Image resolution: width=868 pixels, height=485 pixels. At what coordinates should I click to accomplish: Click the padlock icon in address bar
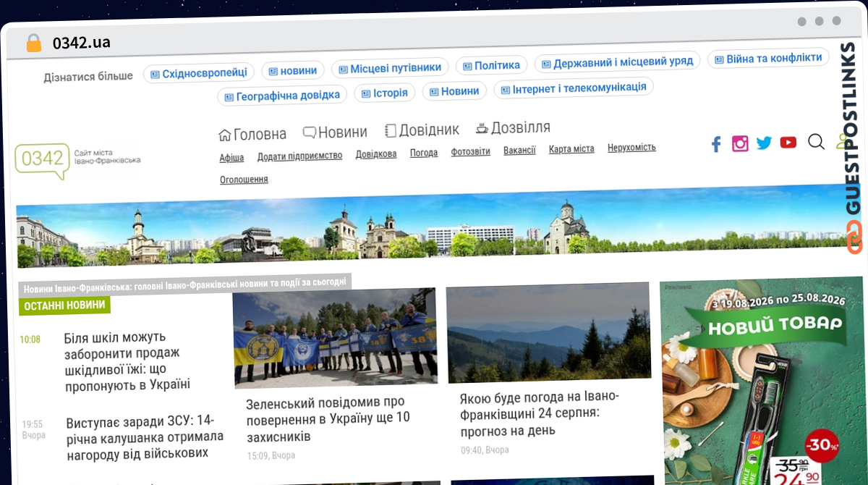34,43
